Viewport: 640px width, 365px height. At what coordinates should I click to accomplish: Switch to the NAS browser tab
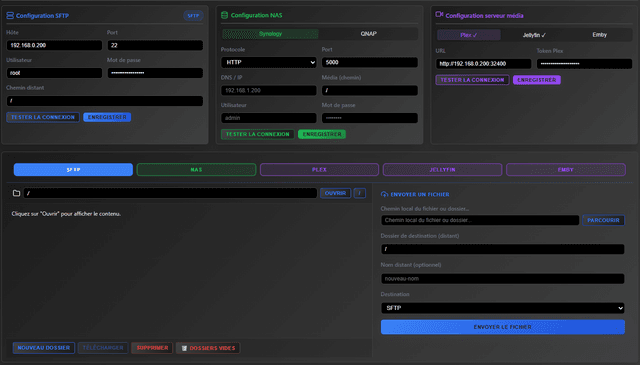[x=196, y=169]
